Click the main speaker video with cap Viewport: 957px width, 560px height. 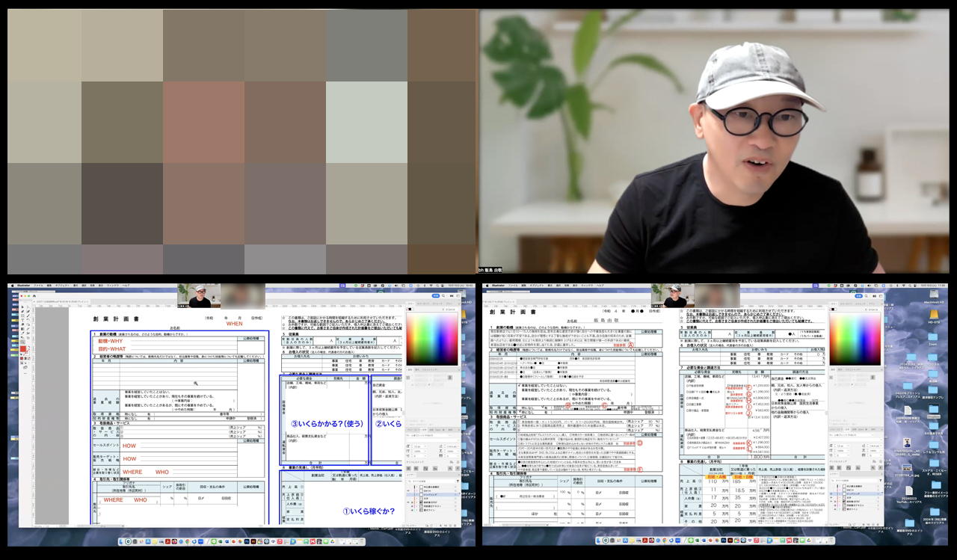point(714,141)
